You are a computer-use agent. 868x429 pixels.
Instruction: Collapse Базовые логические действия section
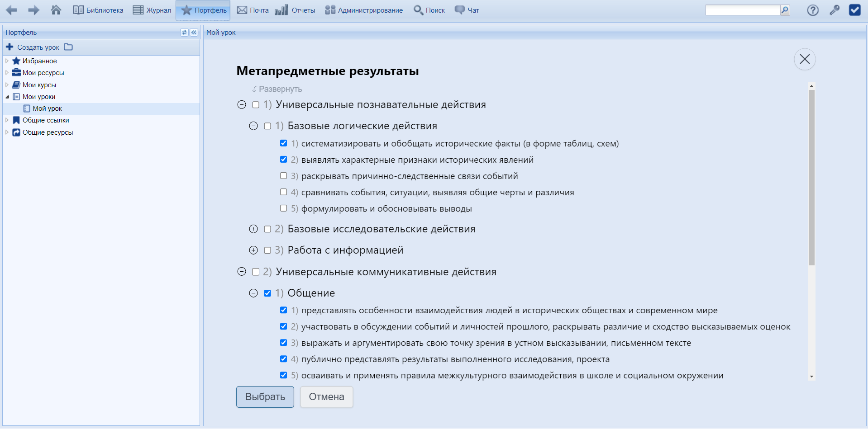pyautogui.click(x=253, y=126)
